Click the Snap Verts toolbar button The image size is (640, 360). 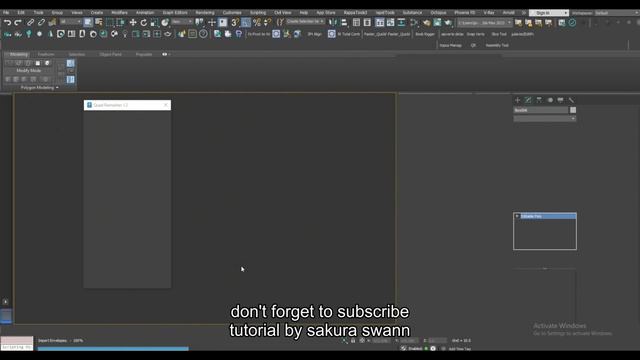(x=476, y=34)
